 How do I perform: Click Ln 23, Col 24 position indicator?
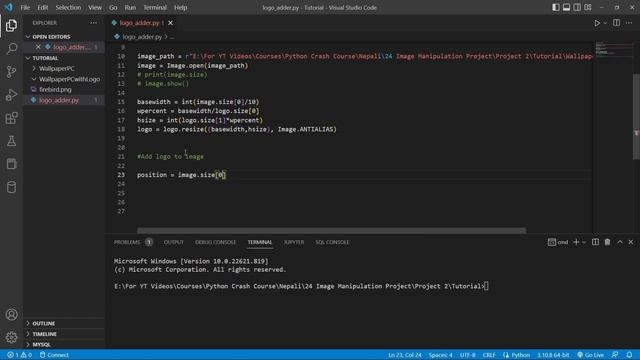[x=404, y=355]
